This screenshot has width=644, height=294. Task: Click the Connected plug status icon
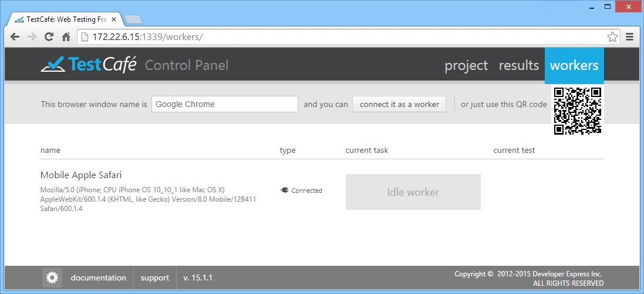click(284, 190)
